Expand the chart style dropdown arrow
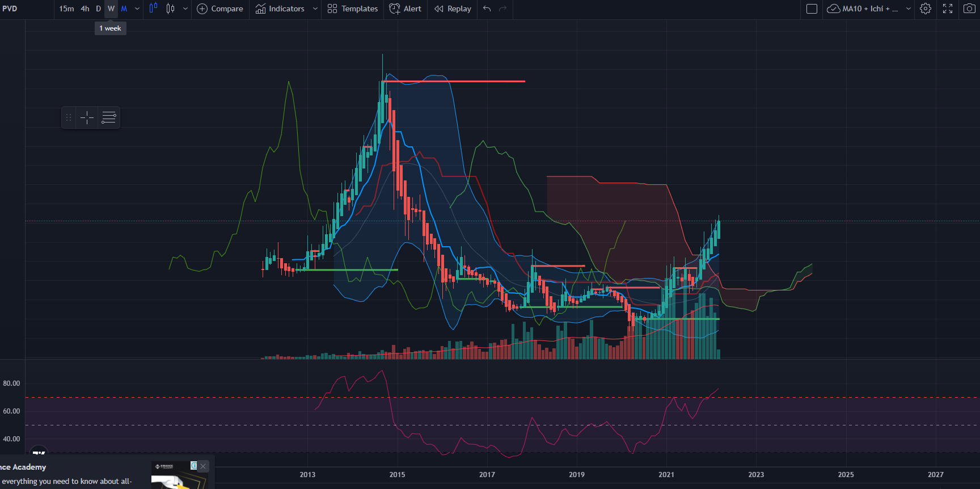The image size is (980, 489). point(185,9)
